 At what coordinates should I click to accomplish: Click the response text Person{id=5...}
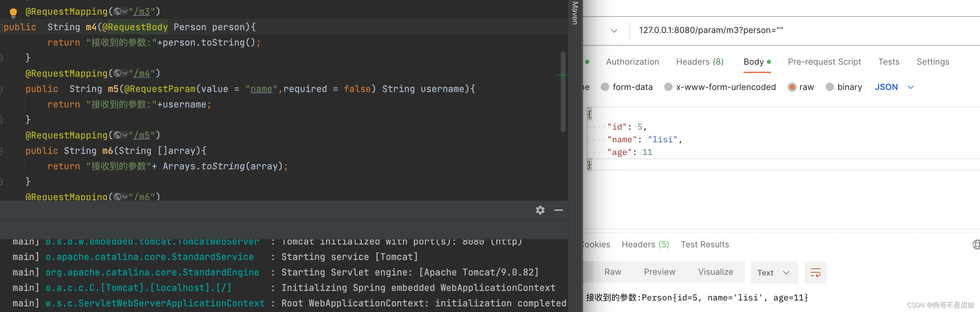[725, 298]
